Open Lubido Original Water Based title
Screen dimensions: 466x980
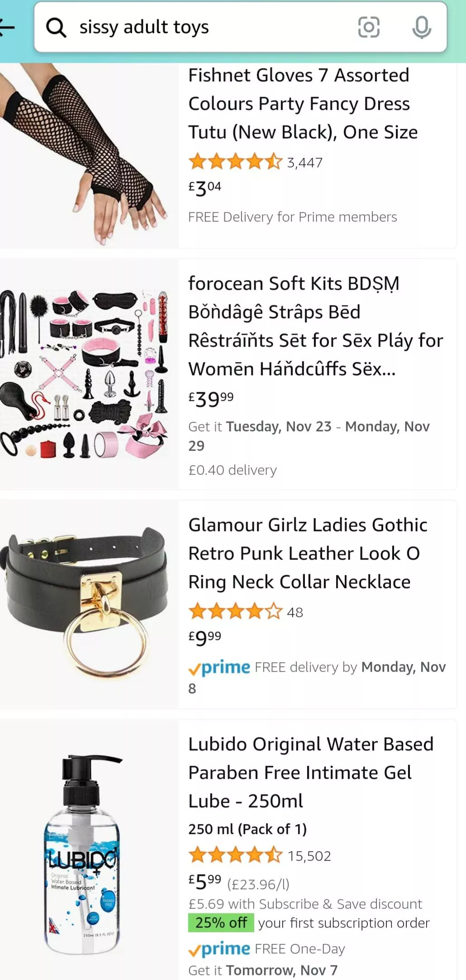click(310, 772)
